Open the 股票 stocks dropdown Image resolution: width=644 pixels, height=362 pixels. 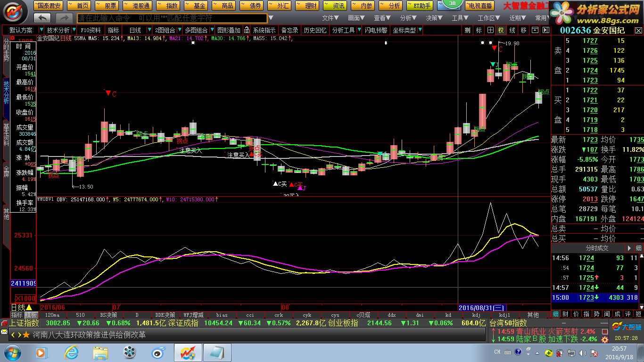coord(107,6)
